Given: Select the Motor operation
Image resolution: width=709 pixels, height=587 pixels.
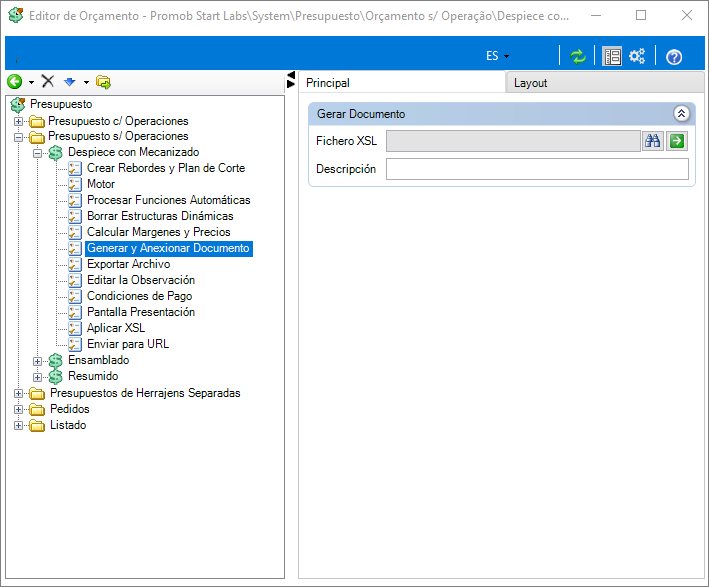Looking at the screenshot, I should pyautogui.click(x=101, y=184).
